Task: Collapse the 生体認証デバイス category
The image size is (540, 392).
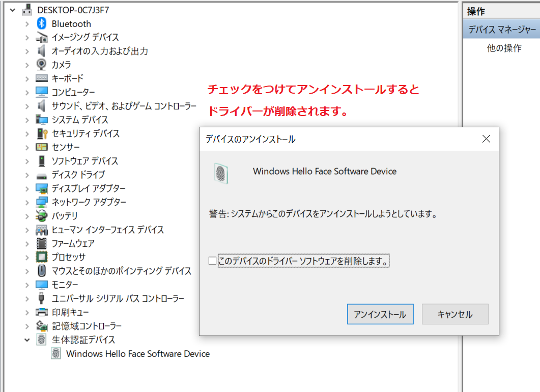Action: 27,340
